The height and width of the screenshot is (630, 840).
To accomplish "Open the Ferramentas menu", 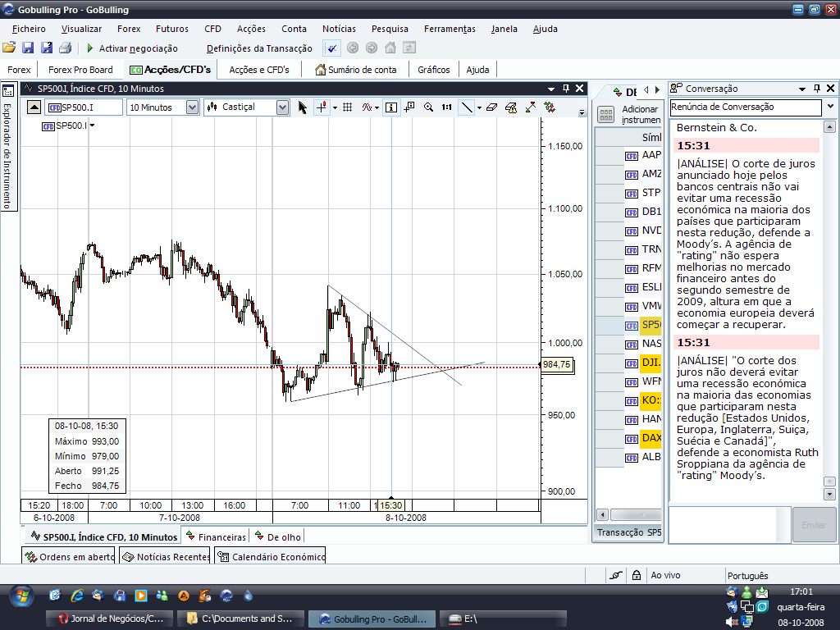I will coord(450,29).
